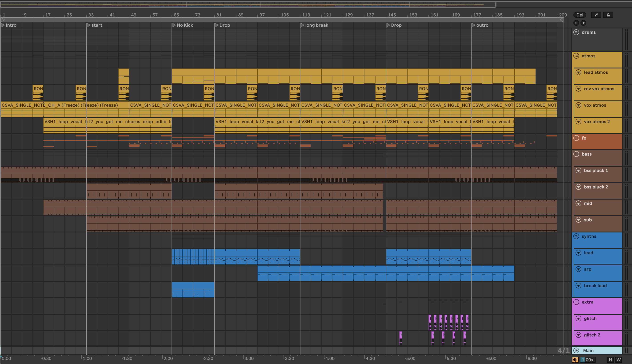Screen dimensions: 632x364
Task: Jump to the long break locator
Action: 302,25
